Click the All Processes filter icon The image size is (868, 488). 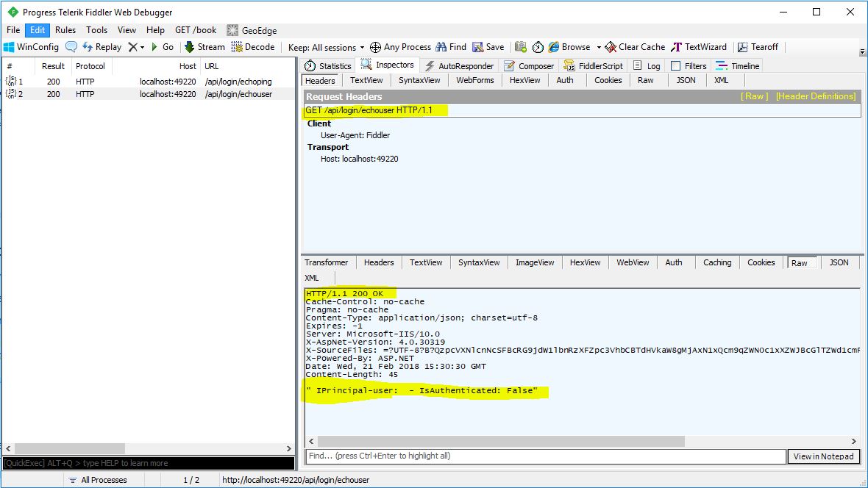73,480
